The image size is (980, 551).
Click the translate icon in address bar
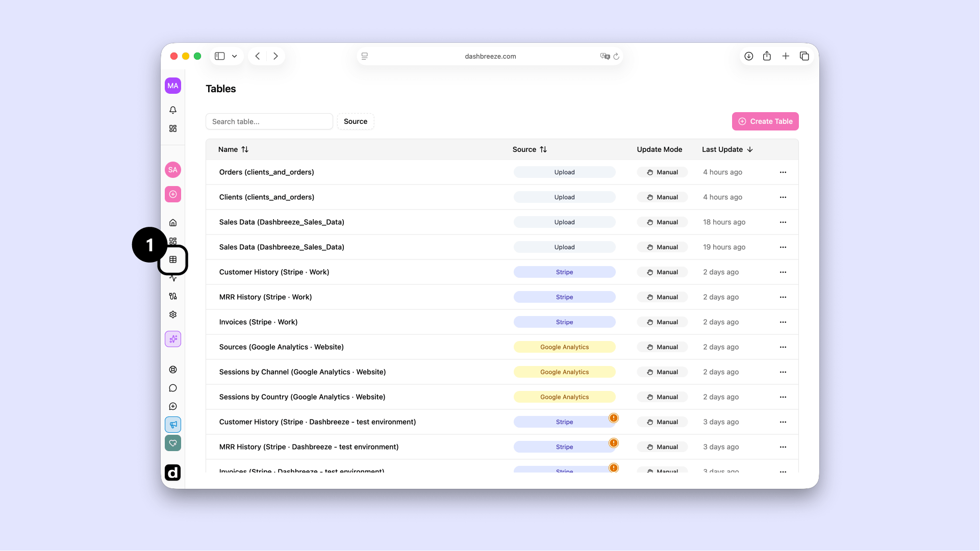click(x=605, y=56)
